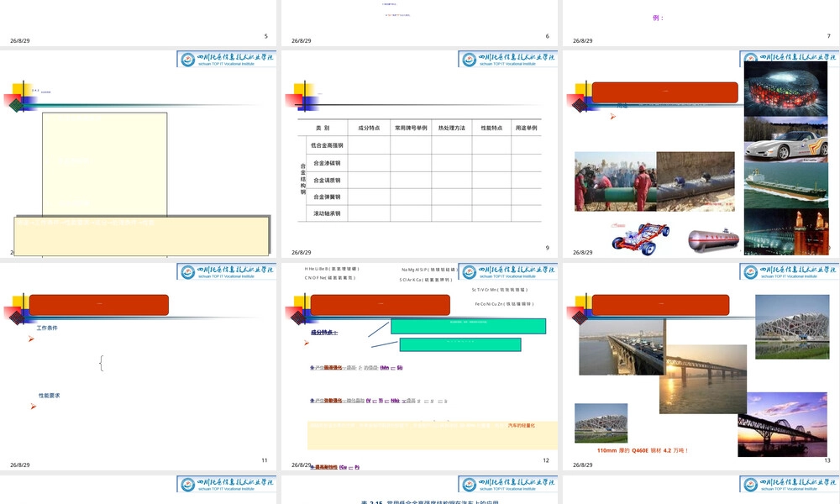Image resolution: width=840 pixels, height=504 pixels.
Task: Click the white sports car photo
Action: coord(785,139)
